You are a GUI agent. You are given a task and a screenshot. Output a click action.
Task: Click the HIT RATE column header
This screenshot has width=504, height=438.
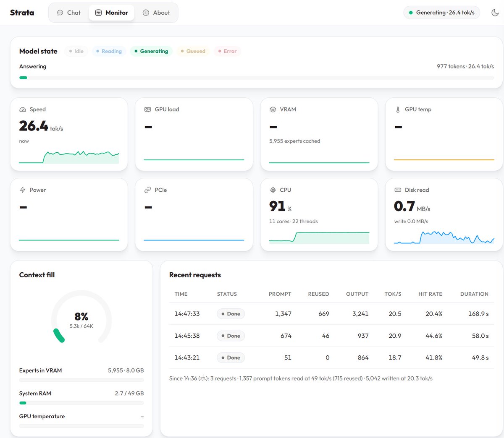pyautogui.click(x=430, y=294)
